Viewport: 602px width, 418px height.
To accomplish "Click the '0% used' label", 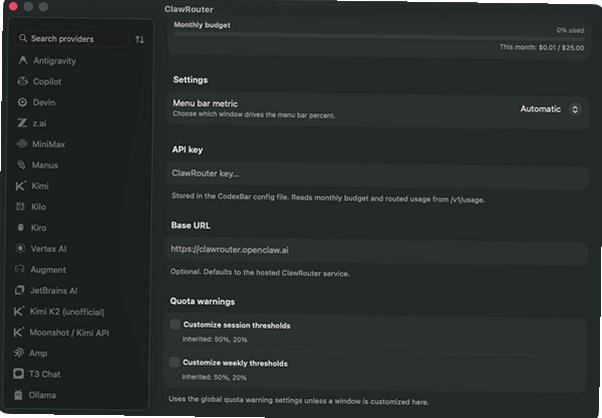I will 571,30.
